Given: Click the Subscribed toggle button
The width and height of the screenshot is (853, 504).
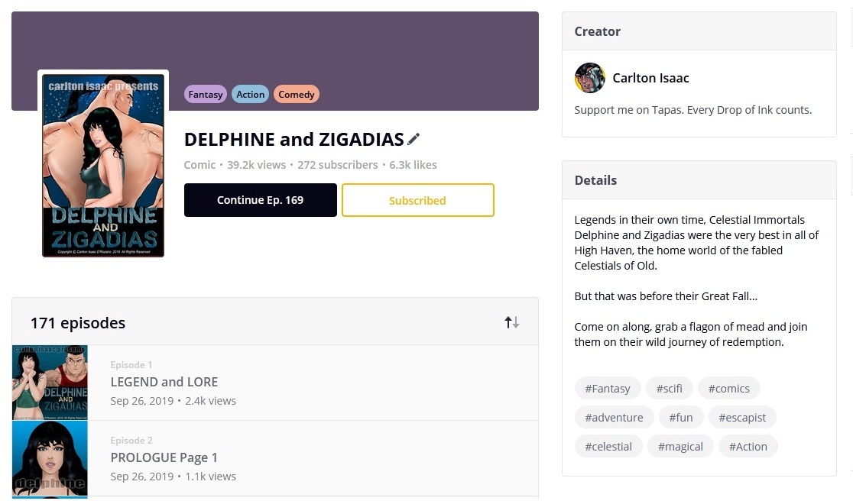Looking at the screenshot, I should [x=417, y=201].
